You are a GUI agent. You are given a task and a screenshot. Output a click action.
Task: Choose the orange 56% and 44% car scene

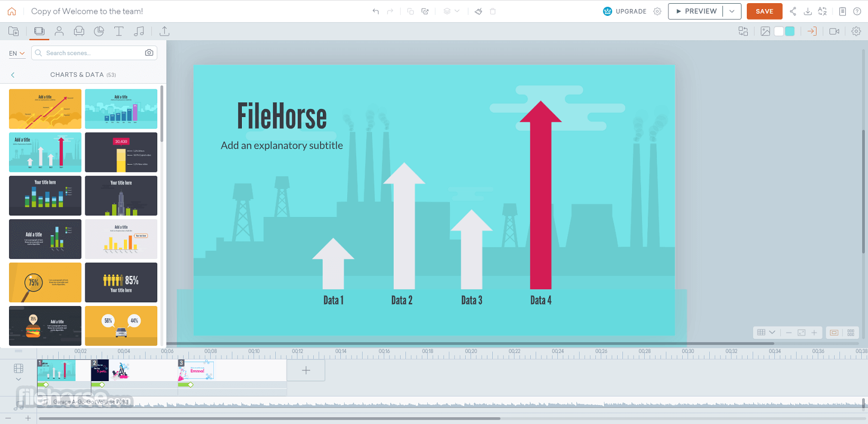[121, 326]
